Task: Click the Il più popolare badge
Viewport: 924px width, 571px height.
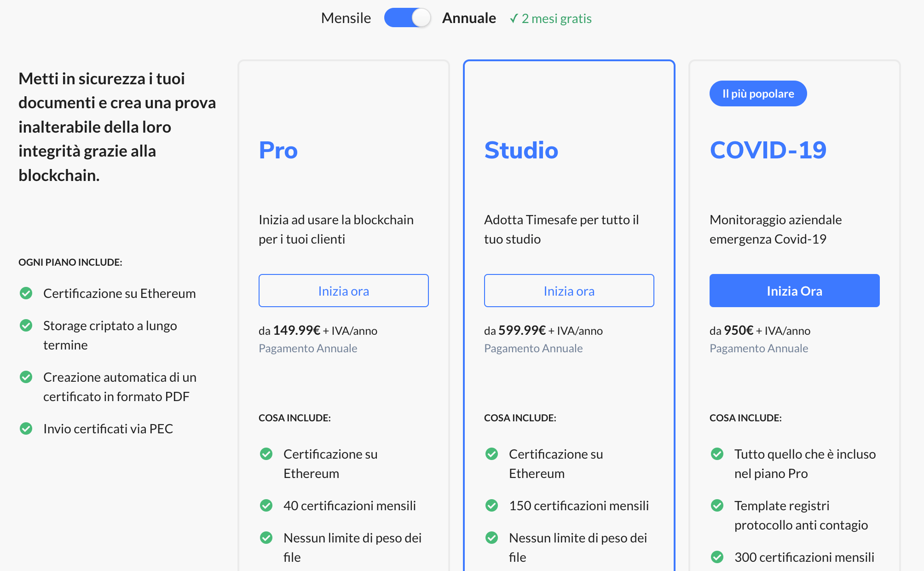Action: [758, 93]
